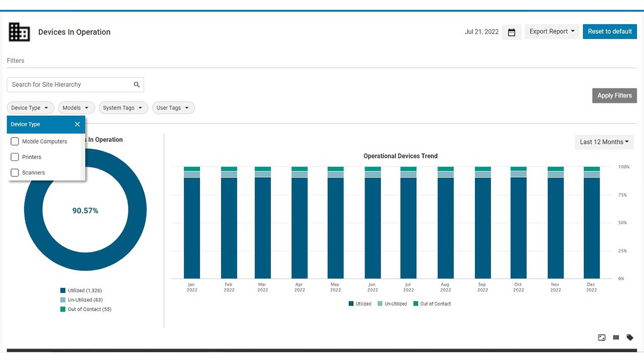Click the Operational Devices Trend title
The width and height of the screenshot is (644, 362).
[x=400, y=156]
